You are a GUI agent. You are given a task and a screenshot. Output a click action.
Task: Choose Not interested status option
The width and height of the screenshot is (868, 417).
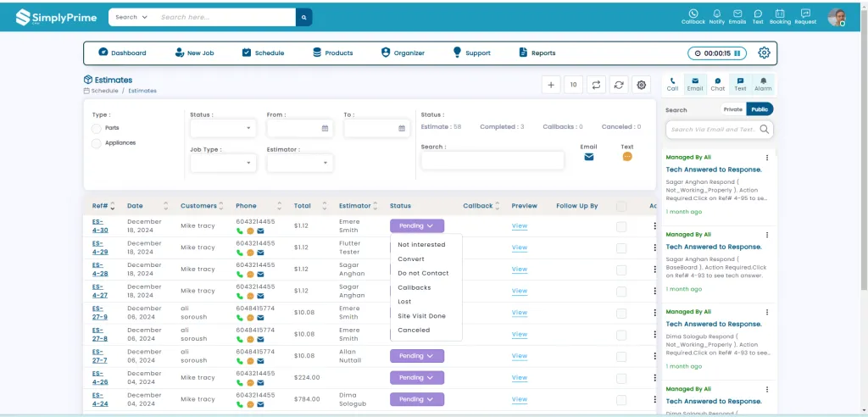point(421,245)
